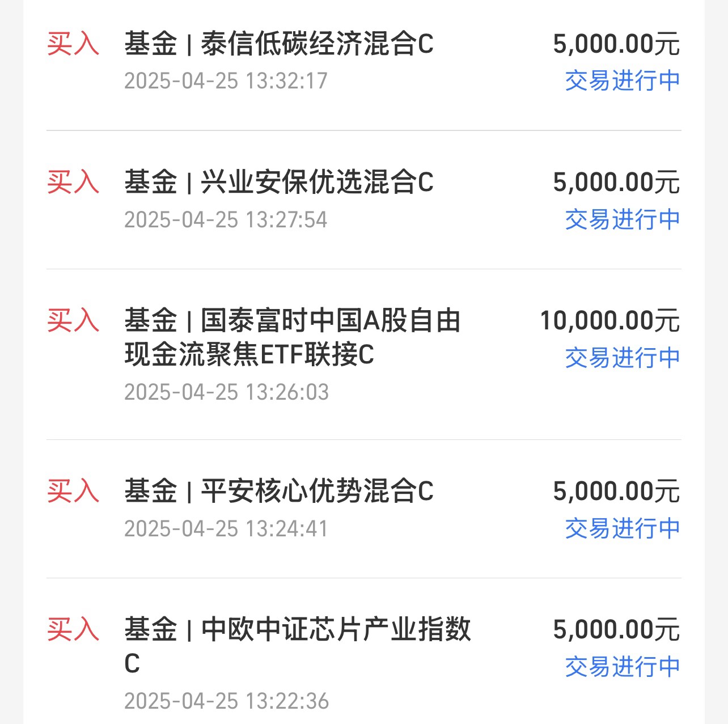
Task: Select 买入 label of 中欧中证芯片 order
Action: pos(73,629)
